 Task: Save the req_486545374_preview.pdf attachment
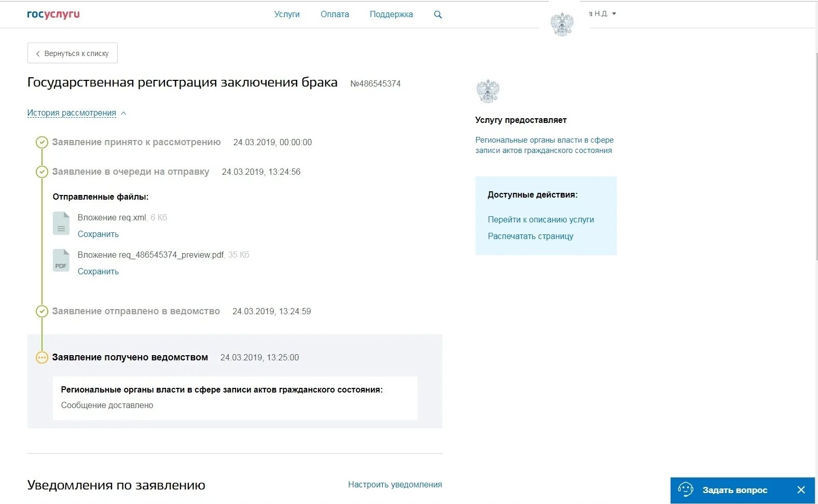[98, 272]
